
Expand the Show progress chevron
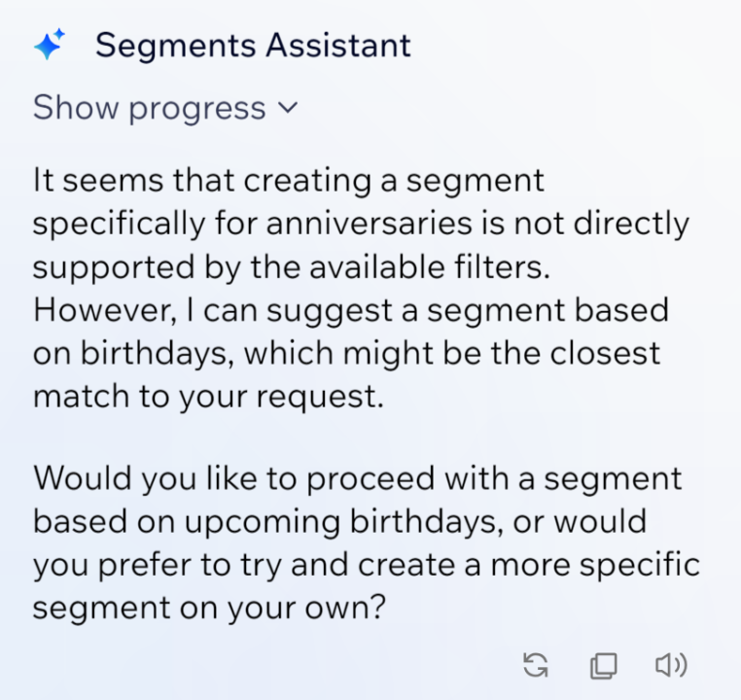pos(287,108)
